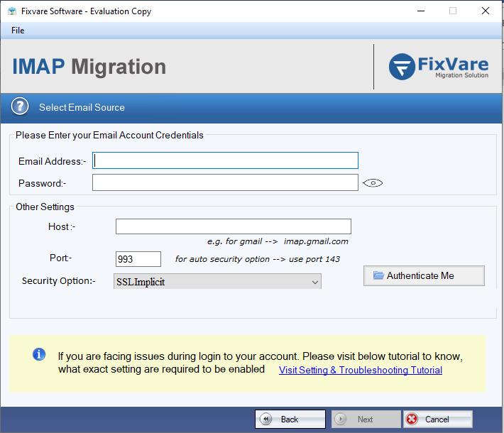Screen dimensions: 504x433
Task: Open the Security Option dropdown
Action: 217,282
